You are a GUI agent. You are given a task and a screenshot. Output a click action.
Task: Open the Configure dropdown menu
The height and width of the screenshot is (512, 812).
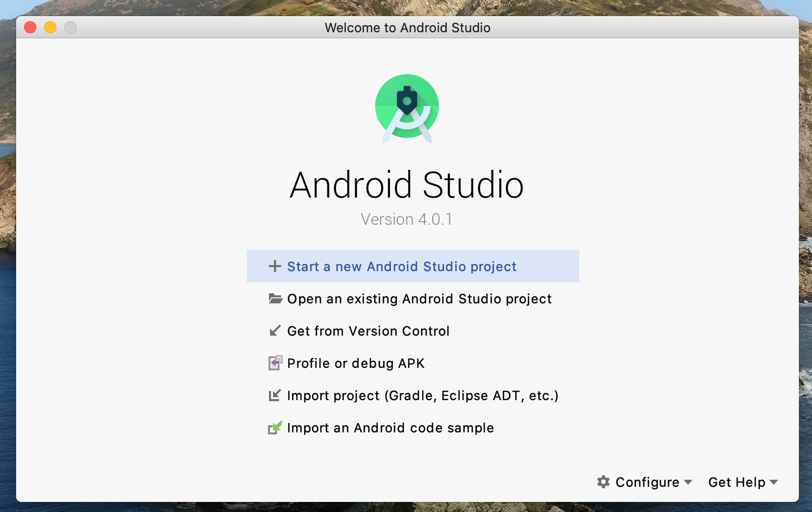coord(645,482)
